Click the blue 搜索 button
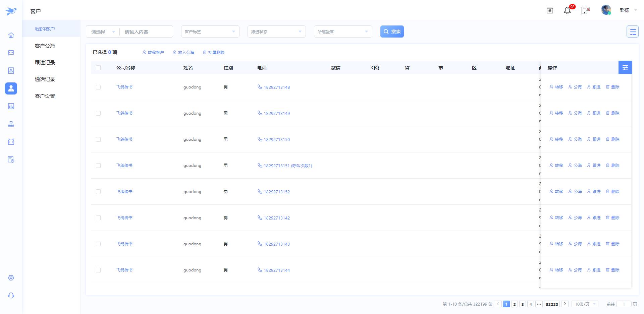 392,32
